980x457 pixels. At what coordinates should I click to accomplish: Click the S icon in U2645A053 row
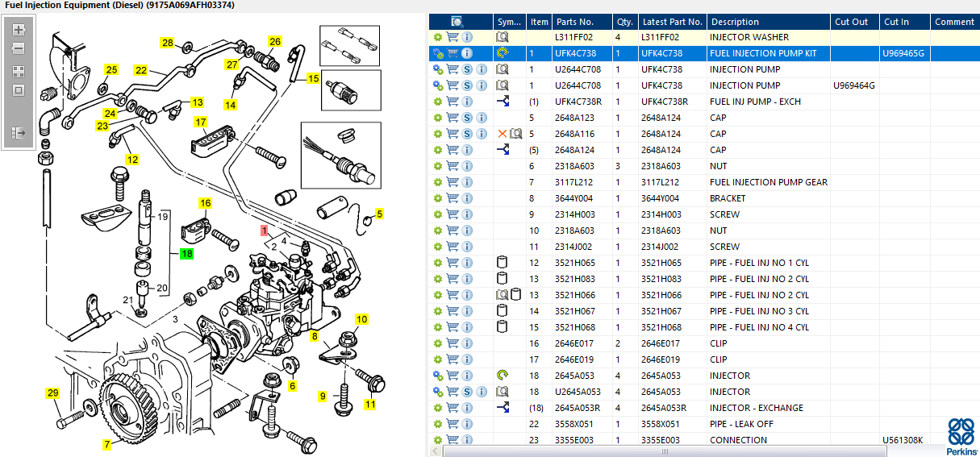(467, 392)
